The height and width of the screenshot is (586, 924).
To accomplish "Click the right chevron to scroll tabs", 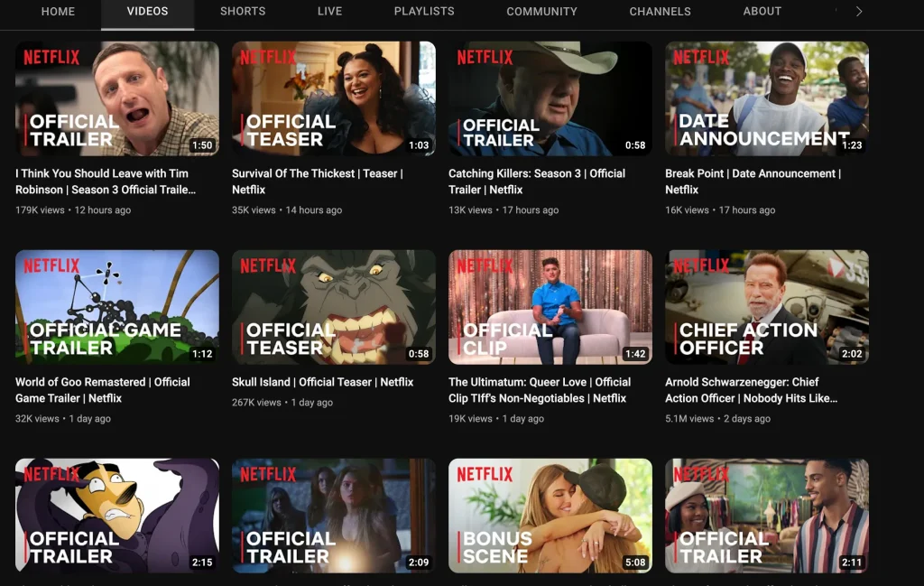I will [858, 12].
